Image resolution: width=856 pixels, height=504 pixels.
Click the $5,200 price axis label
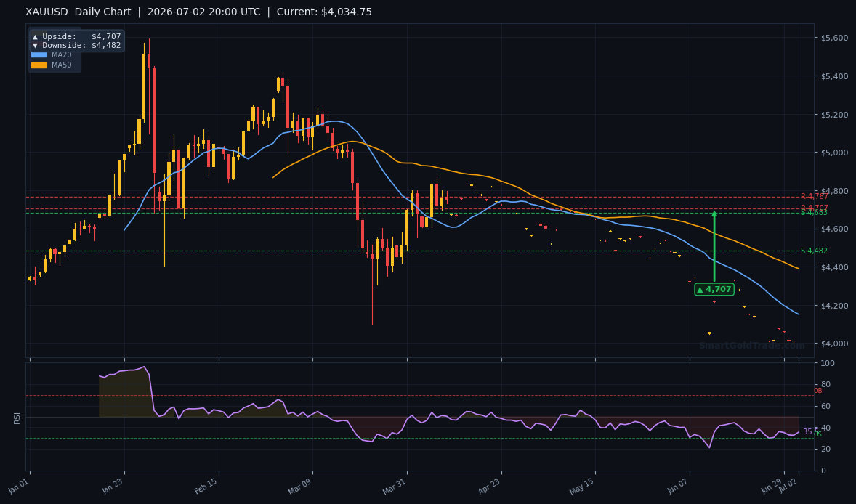(835, 115)
